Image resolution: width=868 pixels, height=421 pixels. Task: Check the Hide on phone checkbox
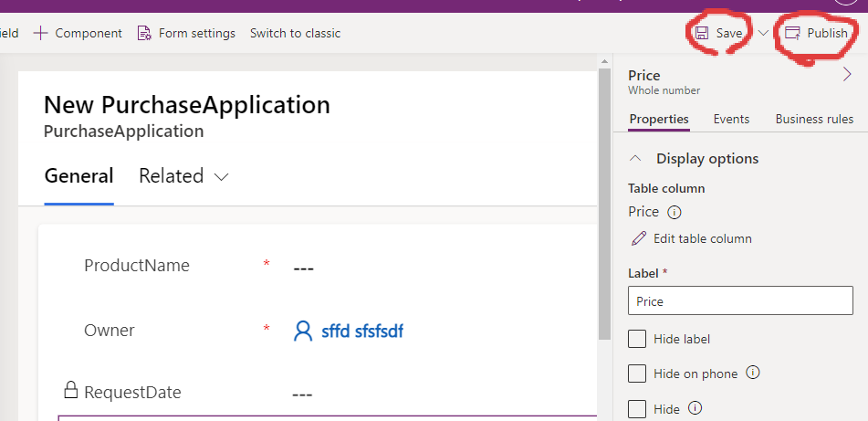click(x=637, y=374)
